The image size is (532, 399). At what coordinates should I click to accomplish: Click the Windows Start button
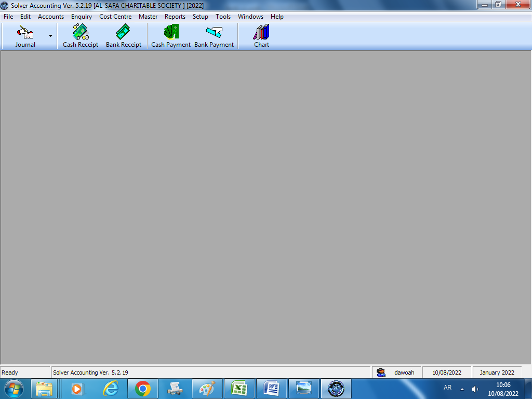point(14,389)
